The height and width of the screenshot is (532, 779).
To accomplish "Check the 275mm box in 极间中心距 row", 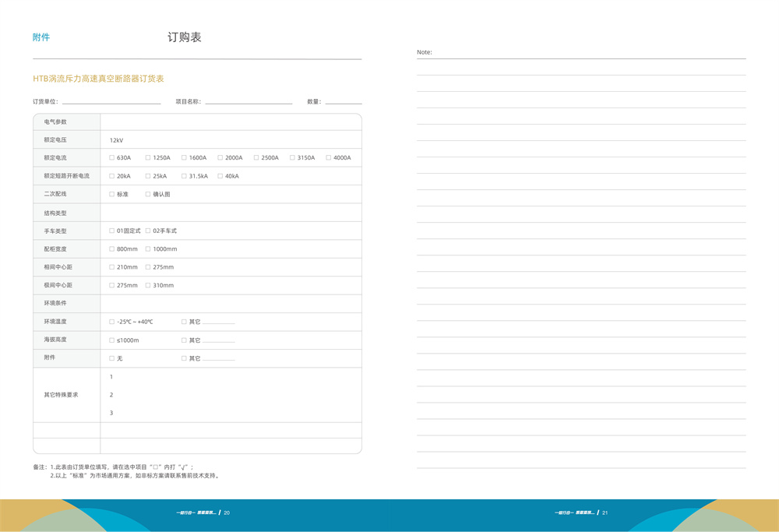I will (x=111, y=285).
